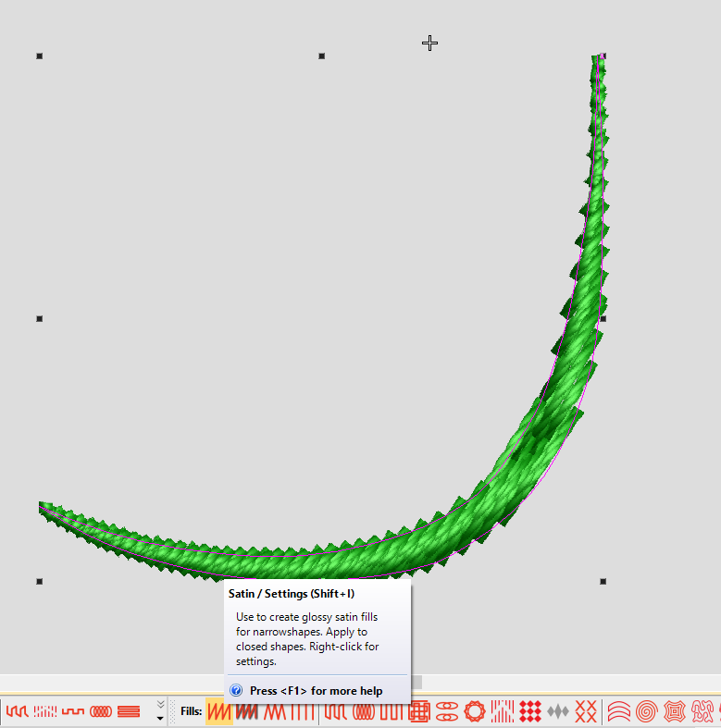The image size is (721, 728).
Task: Click the 'Fills:' toolbar label
Action: coord(191,711)
